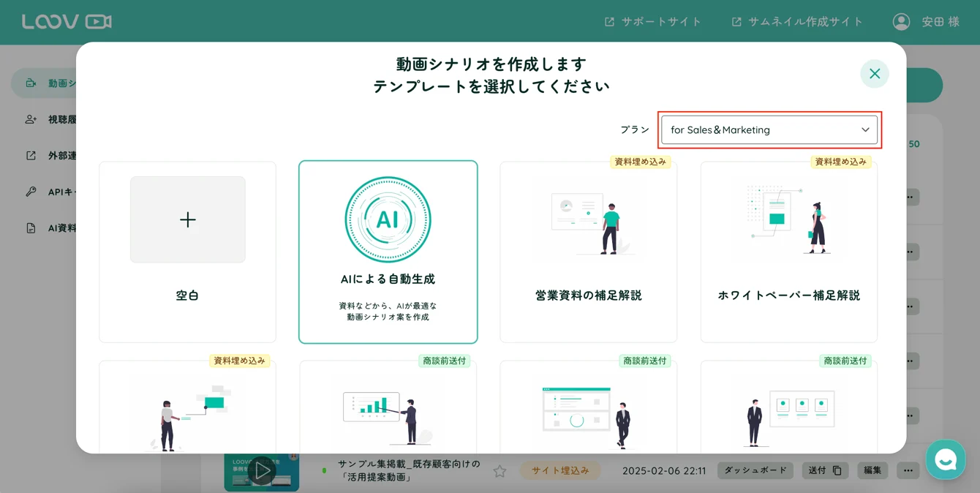Viewport: 980px width, 493px height.
Task: Click the 視聴履歴 sidebar icon
Action: (x=31, y=119)
